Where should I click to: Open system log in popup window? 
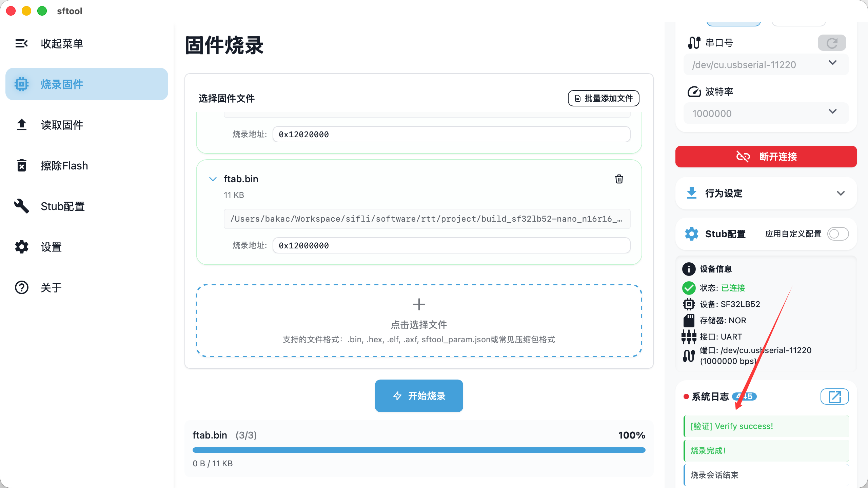[834, 396]
